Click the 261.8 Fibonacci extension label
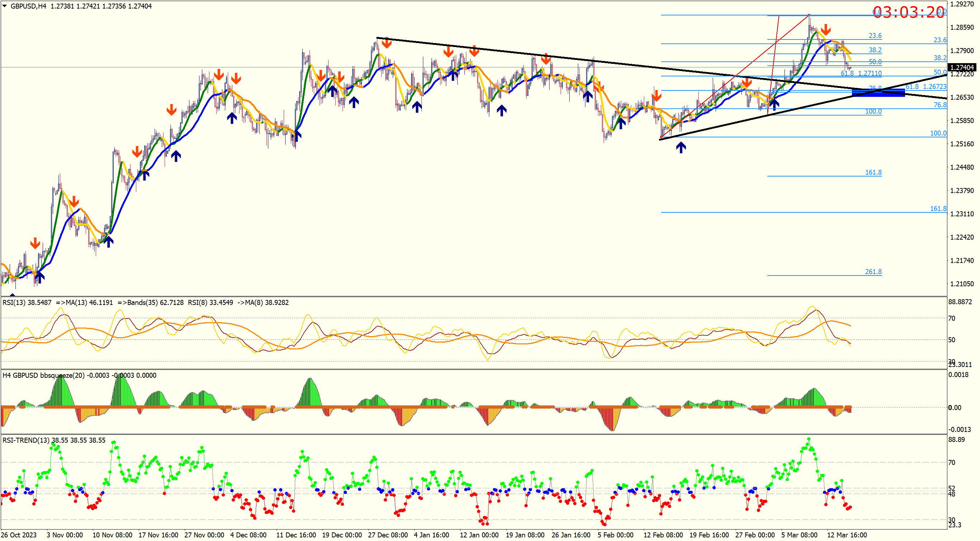The width and height of the screenshot is (980, 541). (x=873, y=272)
